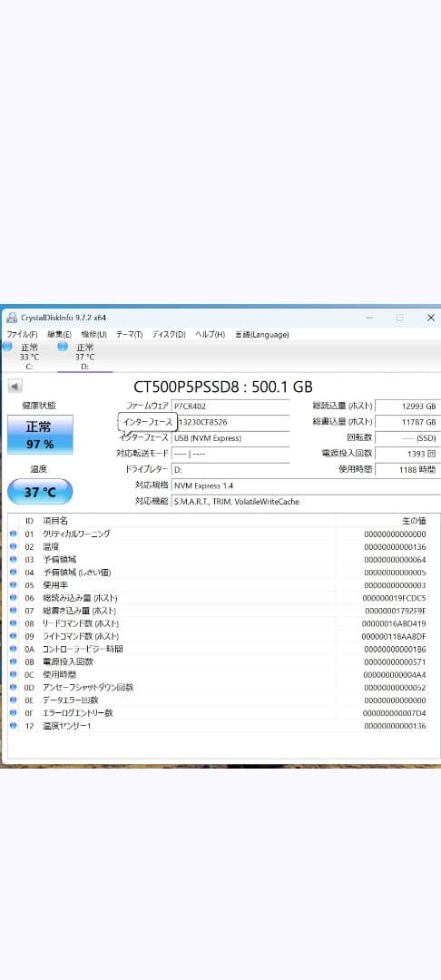
Task: Click status dot for 0C 使用時間 row
Action: [x=14, y=674]
